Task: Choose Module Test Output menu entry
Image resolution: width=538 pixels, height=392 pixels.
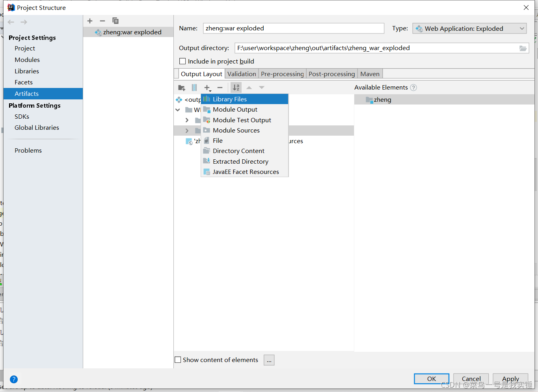Action: pyautogui.click(x=245, y=120)
